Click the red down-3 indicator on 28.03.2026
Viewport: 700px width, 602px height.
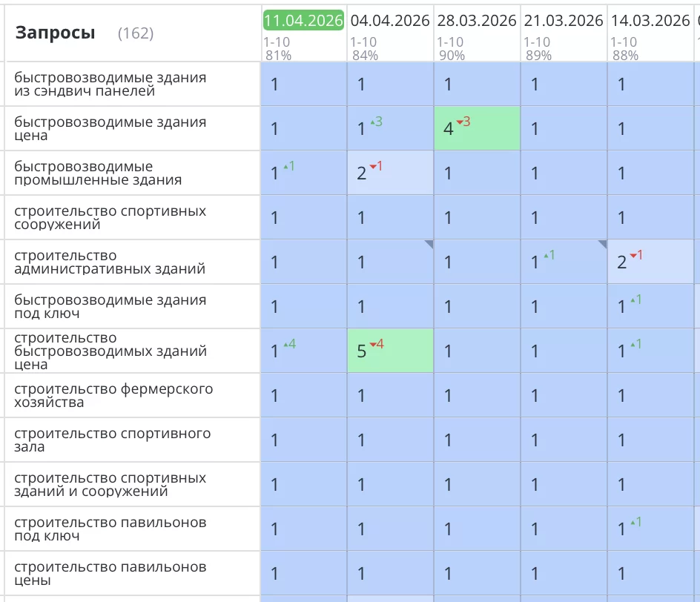[463, 122]
